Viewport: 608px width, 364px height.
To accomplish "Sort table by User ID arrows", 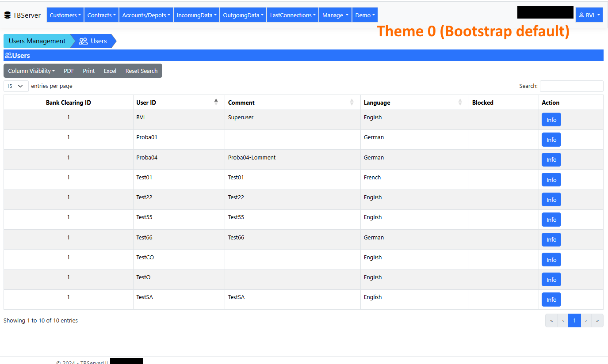I will click(x=216, y=102).
